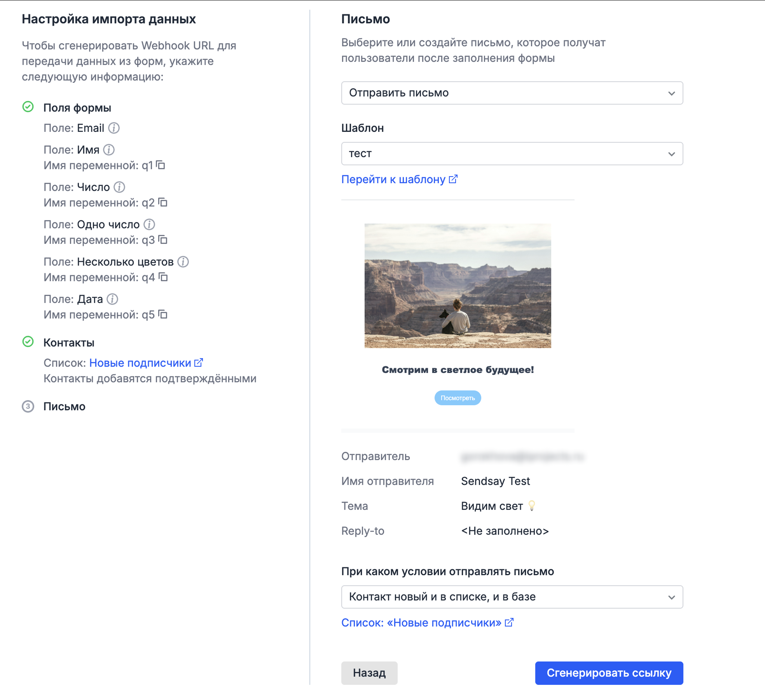Show info for the Число field
This screenshot has width=765, height=700.
pos(119,187)
